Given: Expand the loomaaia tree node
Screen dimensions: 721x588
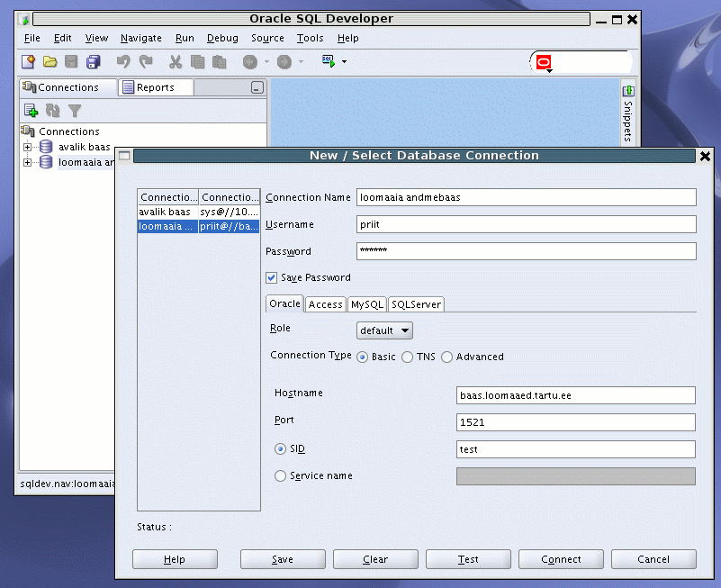Looking at the screenshot, I should pos(28,162).
